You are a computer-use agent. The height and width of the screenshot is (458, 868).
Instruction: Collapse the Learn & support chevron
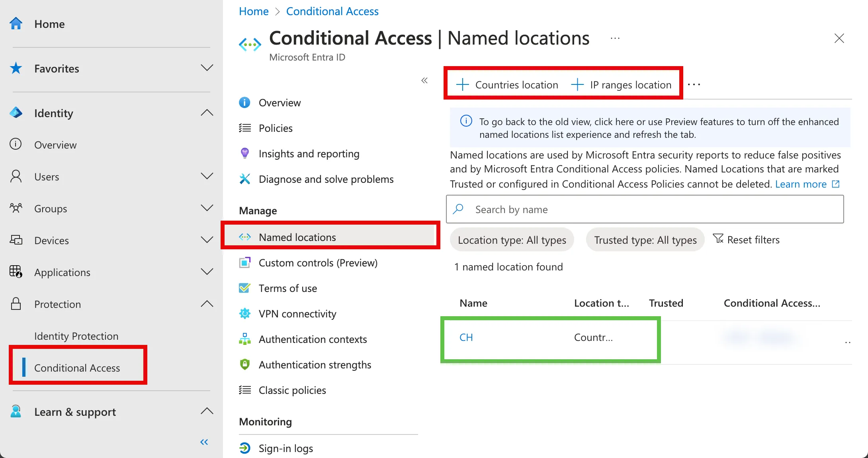[207, 411]
